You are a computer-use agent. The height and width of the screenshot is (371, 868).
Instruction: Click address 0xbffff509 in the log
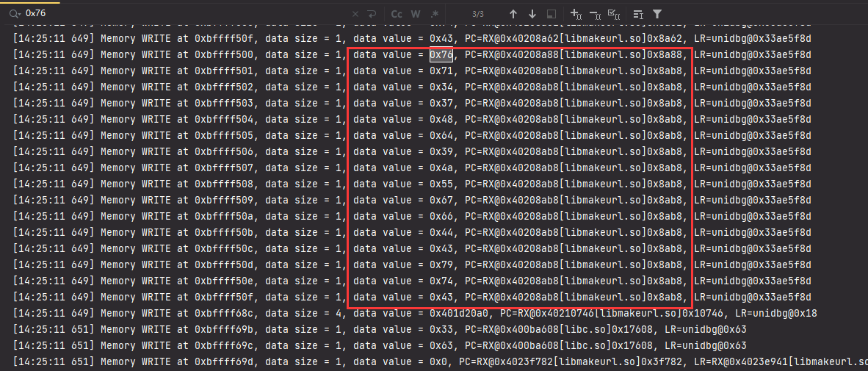point(225,200)
